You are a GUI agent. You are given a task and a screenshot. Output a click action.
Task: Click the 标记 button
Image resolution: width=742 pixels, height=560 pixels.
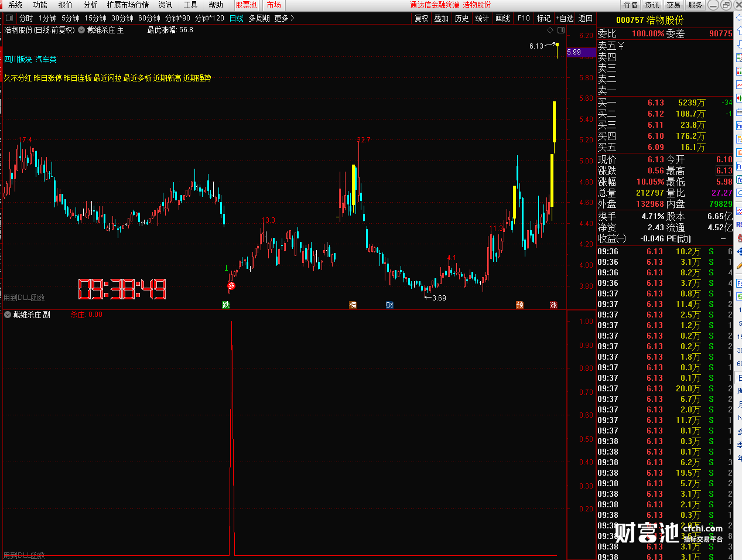[x=544, y=18]
